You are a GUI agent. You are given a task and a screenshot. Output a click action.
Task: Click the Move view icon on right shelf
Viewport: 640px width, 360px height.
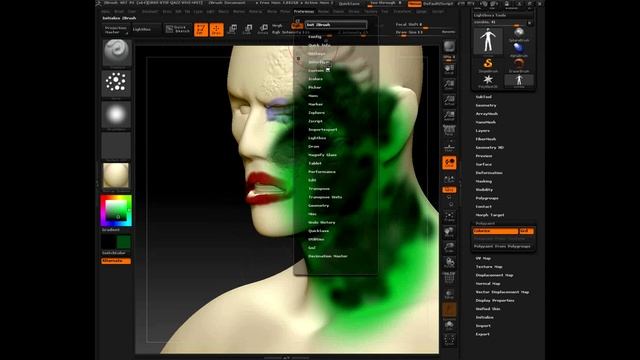tap(449, 232)
